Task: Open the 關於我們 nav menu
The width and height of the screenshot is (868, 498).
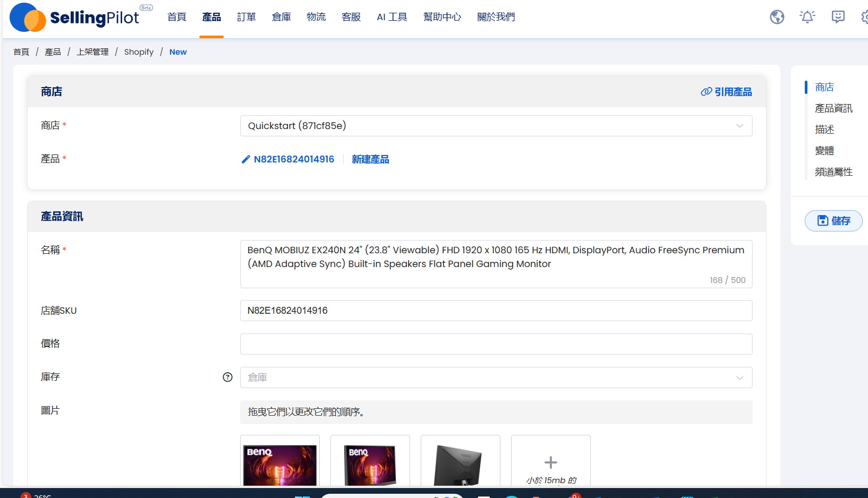Action: pyautogui.click(x=496, y=17)
